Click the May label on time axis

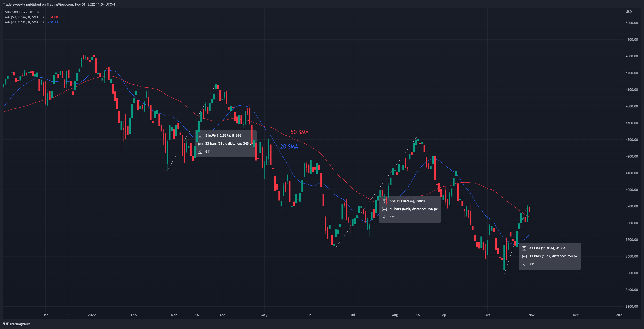tap(264, 315)
